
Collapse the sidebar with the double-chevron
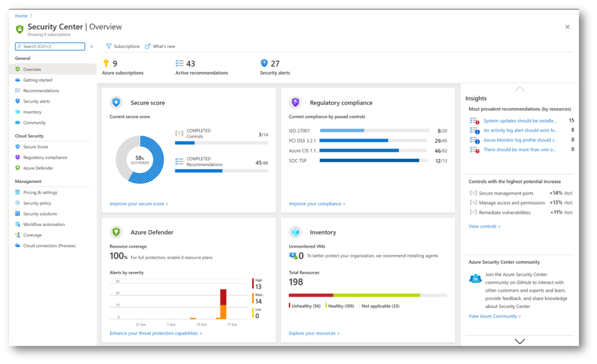point(92,47)
